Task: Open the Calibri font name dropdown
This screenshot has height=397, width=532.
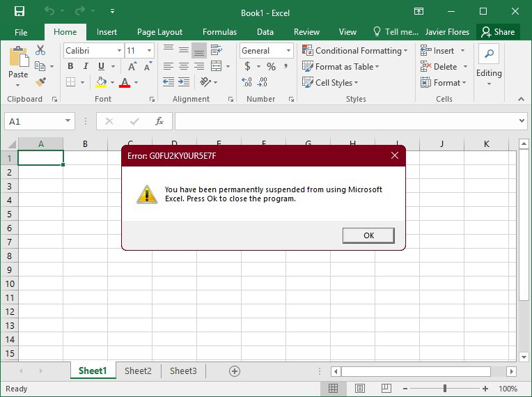Action: tap(120, 51)
